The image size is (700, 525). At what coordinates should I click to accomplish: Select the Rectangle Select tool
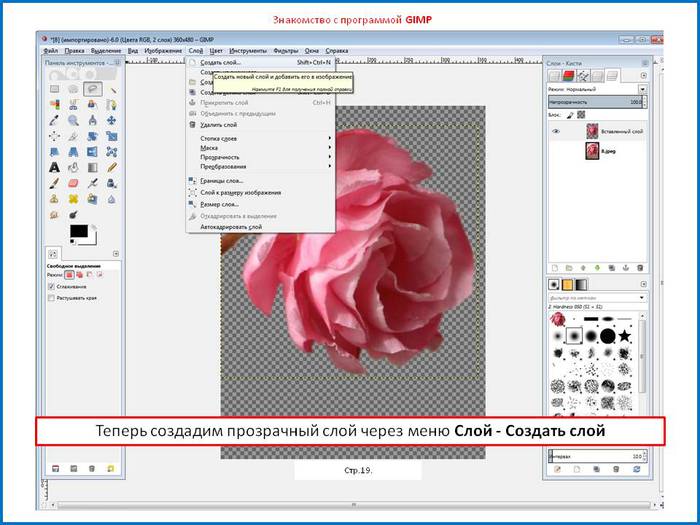click(x=54, y=89)
